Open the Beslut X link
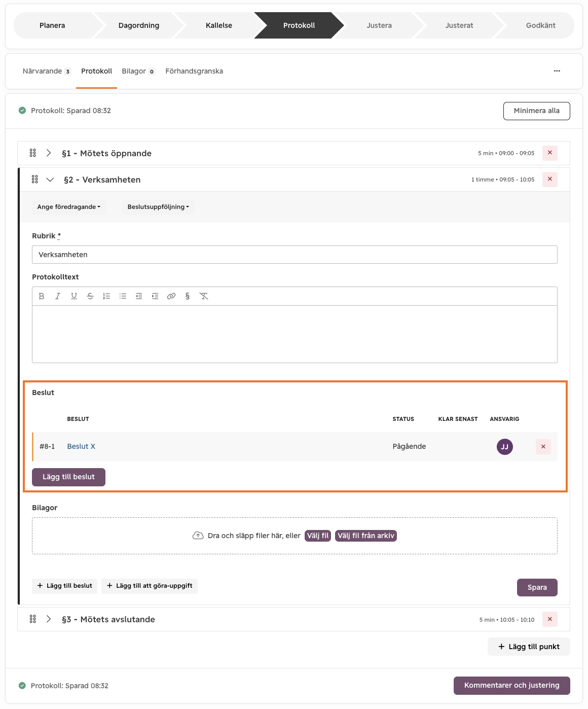This screenshot has height=709, width=588. (x=81, y=446)
